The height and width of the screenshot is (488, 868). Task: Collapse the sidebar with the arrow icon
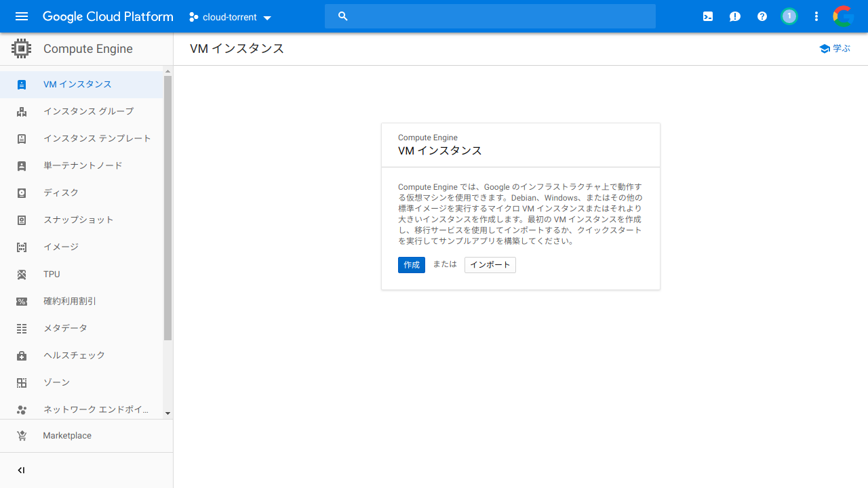click(x=21, y=470)
